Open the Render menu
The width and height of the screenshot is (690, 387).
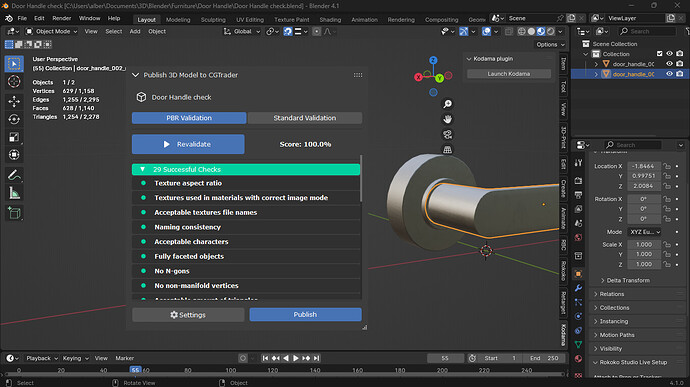pos(62,18)
